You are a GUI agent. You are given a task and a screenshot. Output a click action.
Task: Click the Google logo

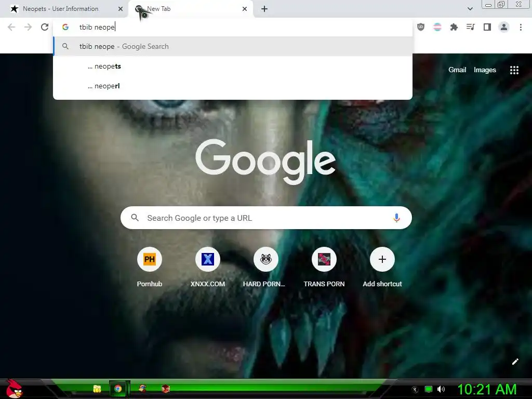coord(265,161)
